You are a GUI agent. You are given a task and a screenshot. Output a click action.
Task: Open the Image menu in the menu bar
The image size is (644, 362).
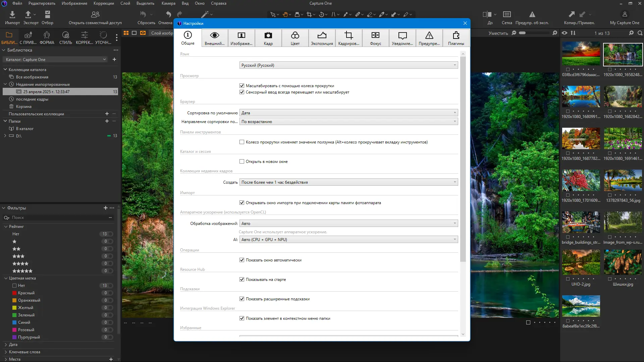74,3
